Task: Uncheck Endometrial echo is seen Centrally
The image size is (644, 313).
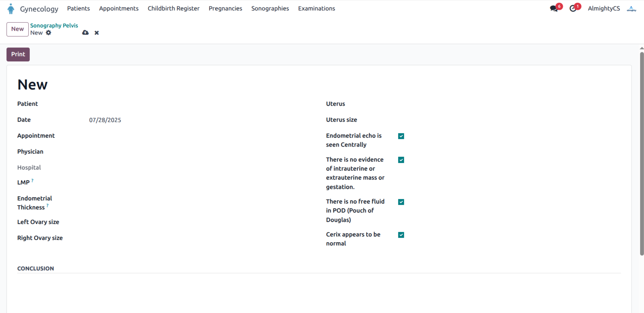Action: tap(401, 136)
